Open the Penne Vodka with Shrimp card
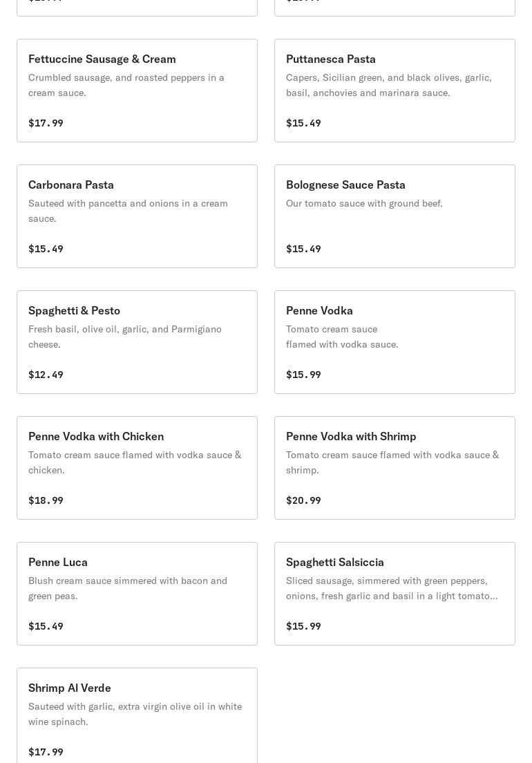This screenshot has width=532, height=763. click(x=395, y=468)
